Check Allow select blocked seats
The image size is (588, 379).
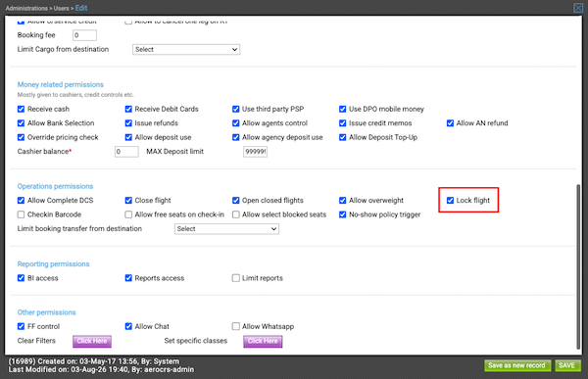point(235,214)
